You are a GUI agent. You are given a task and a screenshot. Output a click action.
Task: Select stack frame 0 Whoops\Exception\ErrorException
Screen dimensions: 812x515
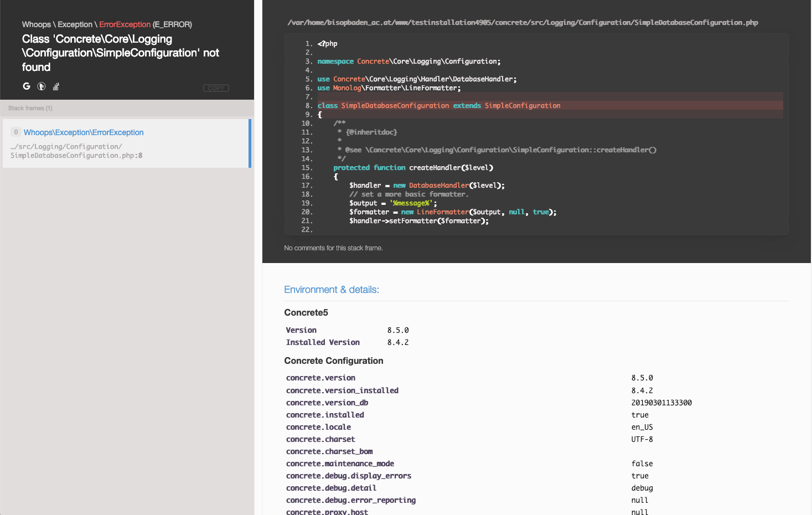pos(127,143)
